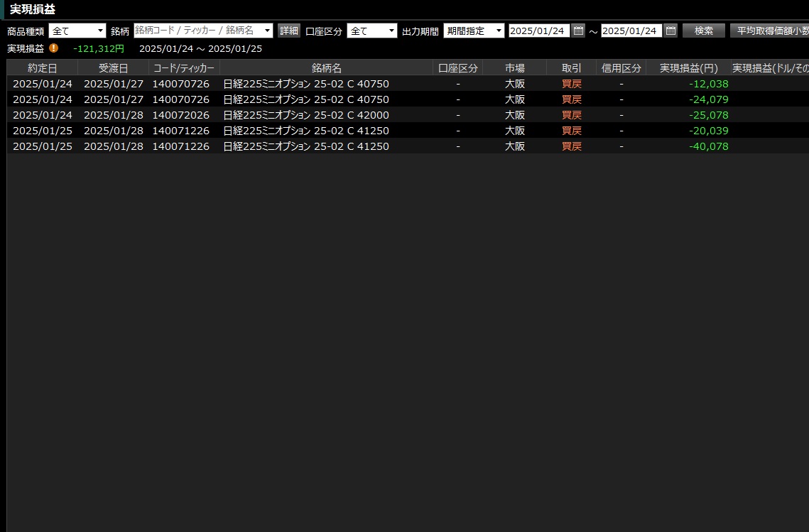Sort by 約定日 column header
Image resolution: width=809 pixels, height=532 pixels.
(43, 68)
